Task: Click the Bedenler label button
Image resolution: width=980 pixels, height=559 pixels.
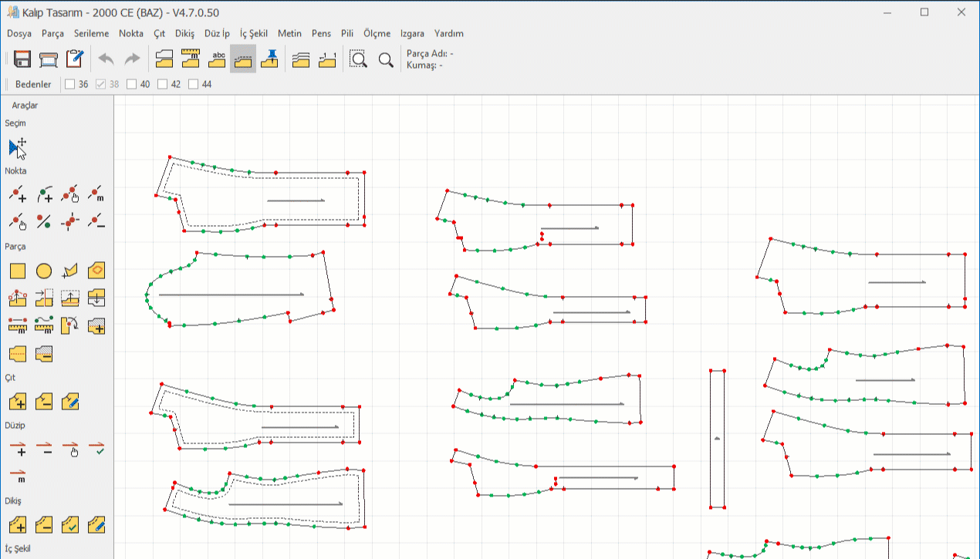Action: (33, 84)
